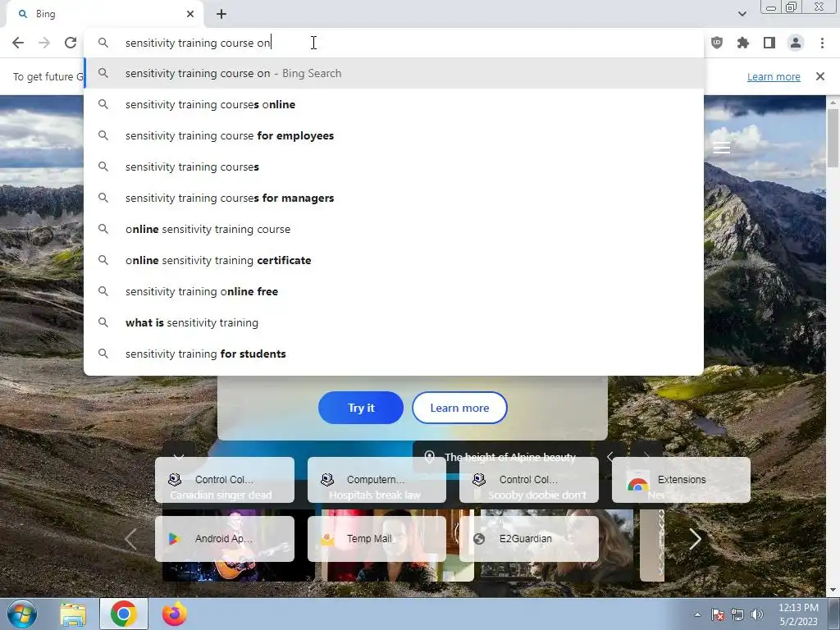This screenshot has width=840, height=630.
Task: Click the news carousel next arrow
Action: [x=695, y=539]
